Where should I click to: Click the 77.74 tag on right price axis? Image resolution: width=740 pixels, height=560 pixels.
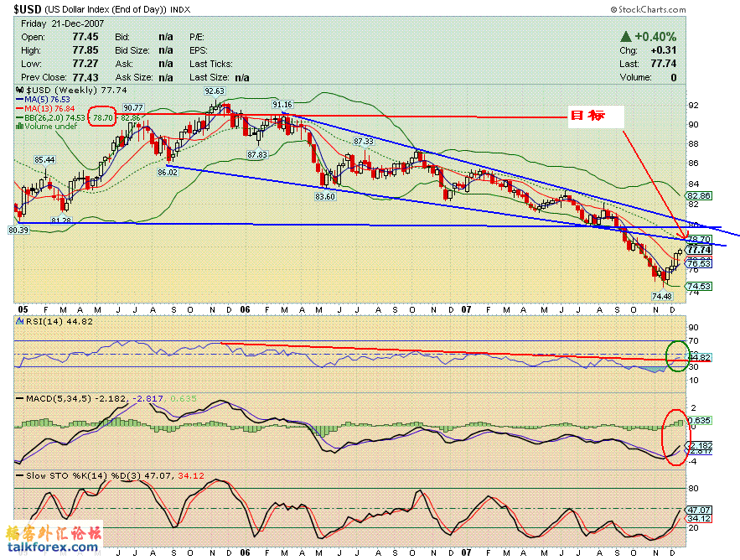698,250
